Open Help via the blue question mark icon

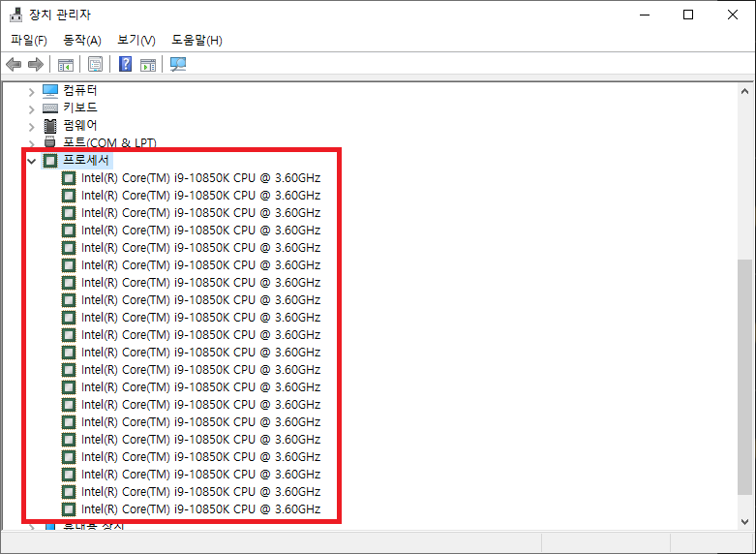pos(126,64)
